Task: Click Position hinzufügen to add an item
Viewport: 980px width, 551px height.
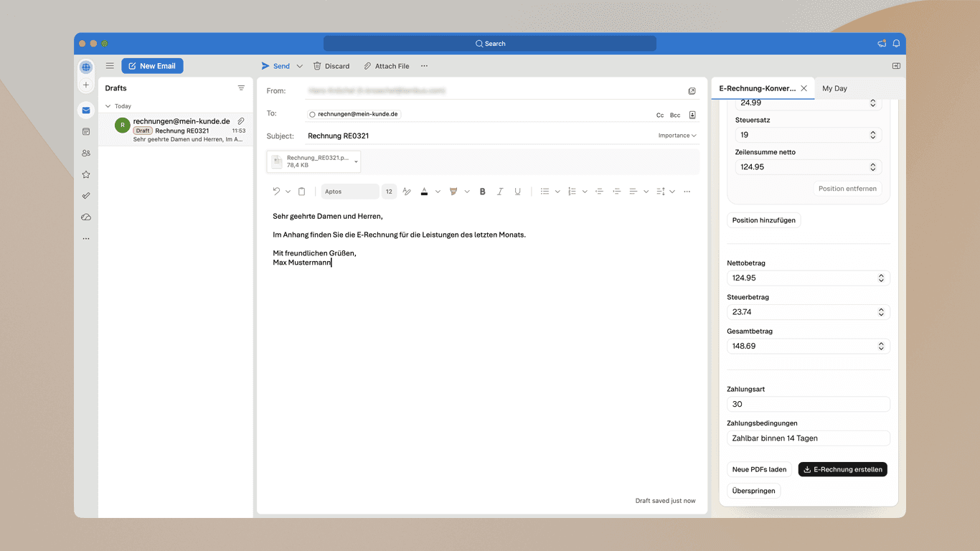Action: [763, 220]
